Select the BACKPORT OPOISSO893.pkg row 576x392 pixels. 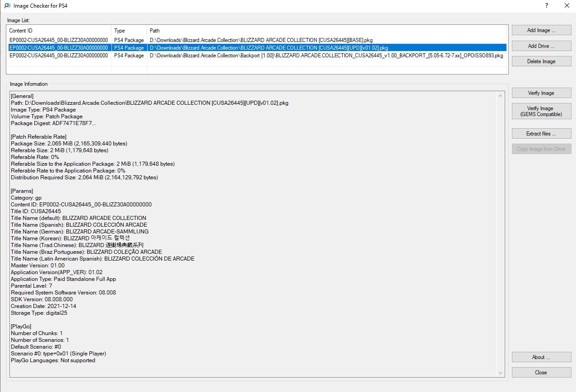[256, 56]
